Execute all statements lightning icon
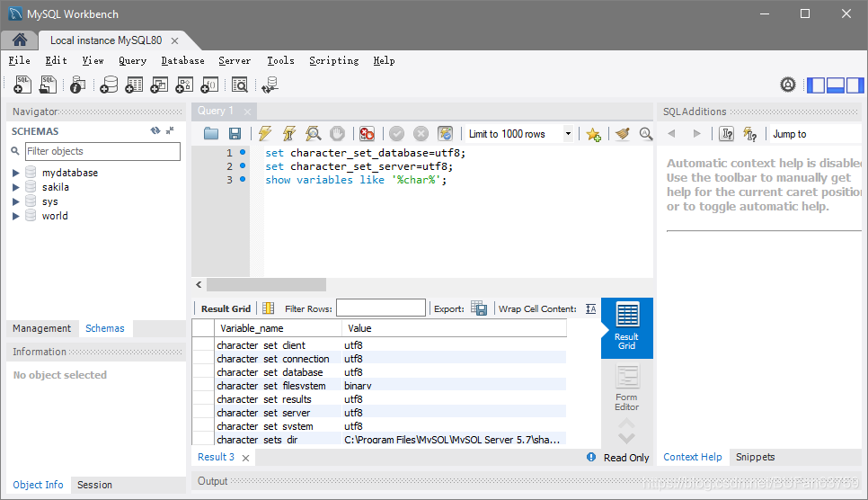The height and width of the screenshot is (500, 868). 265,134
